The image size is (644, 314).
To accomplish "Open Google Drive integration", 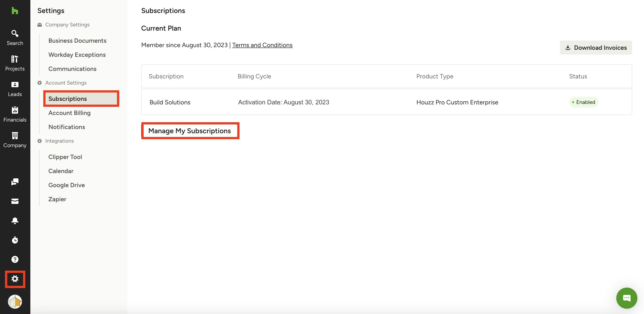I will coord(66,185).
